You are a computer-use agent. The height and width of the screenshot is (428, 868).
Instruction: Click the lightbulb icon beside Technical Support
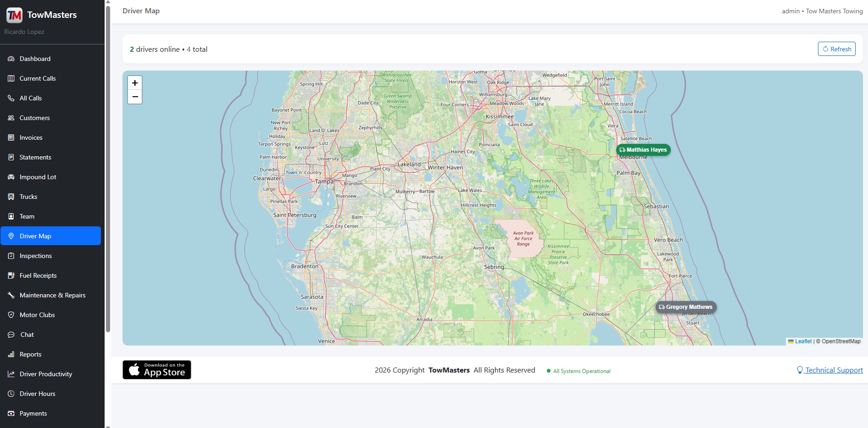click(x=800, y=370)
